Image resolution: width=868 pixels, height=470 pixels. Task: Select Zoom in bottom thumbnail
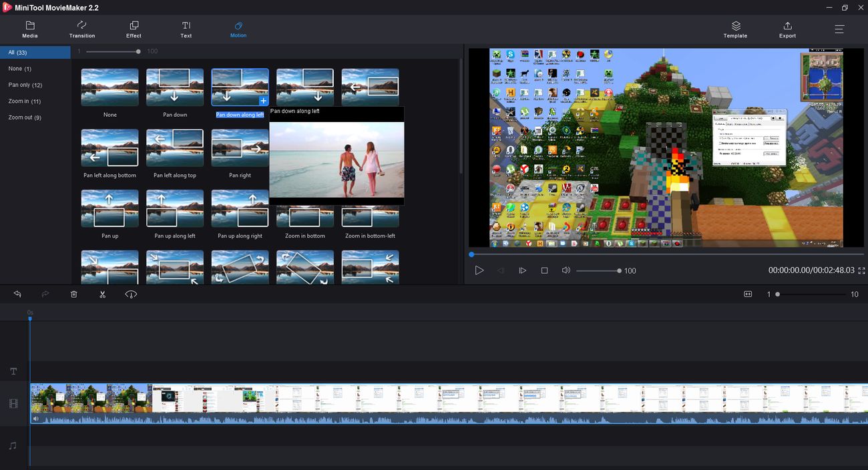point(305,216)
